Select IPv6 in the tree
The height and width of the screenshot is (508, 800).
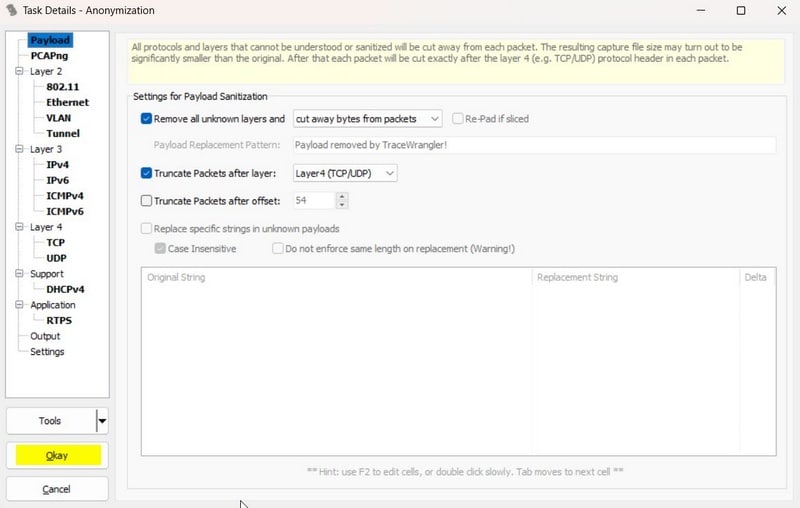(x=57, y=181)
